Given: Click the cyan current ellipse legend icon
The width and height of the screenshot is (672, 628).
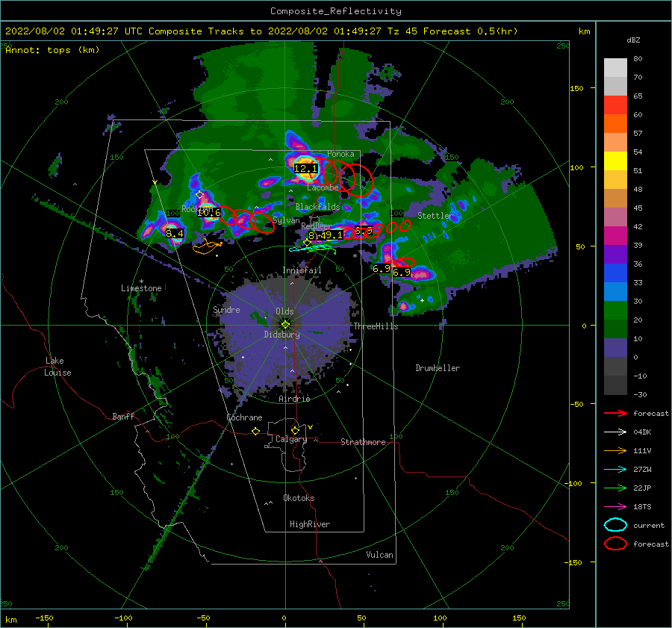Looking at the screenshot, I should 615,525.
